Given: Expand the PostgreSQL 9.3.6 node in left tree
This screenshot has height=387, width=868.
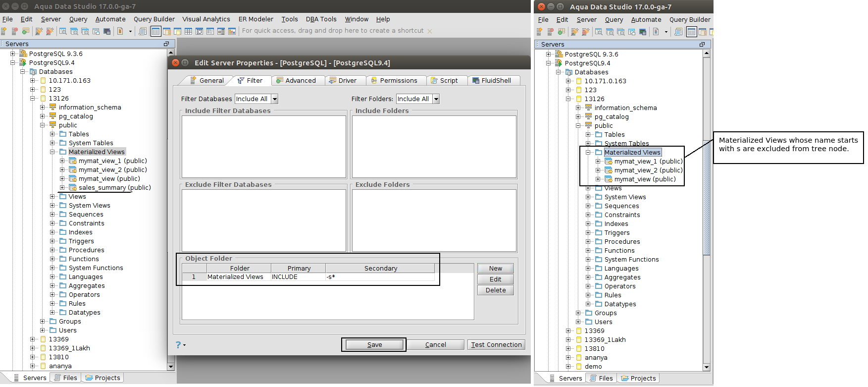Looking at the screenshot, I should (x=13, y=54).
